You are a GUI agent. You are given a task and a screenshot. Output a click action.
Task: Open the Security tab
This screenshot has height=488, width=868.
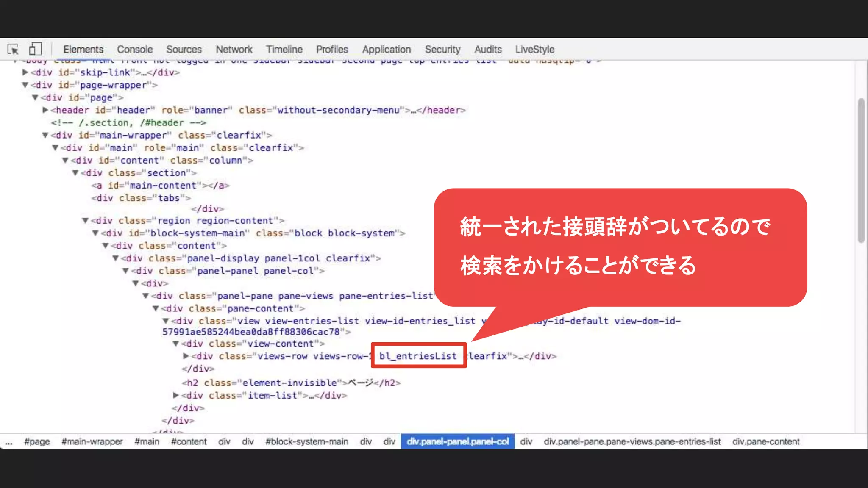pyautogui.click(x=442, y=49)
